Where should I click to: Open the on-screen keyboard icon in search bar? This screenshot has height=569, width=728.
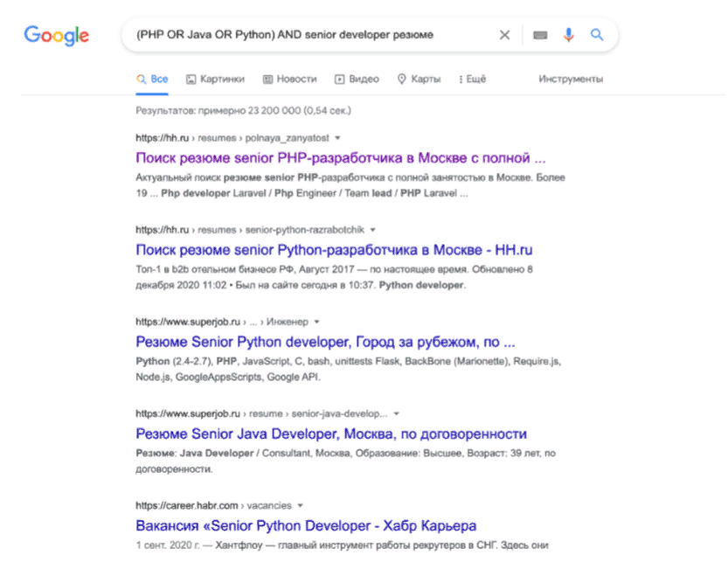540,34
